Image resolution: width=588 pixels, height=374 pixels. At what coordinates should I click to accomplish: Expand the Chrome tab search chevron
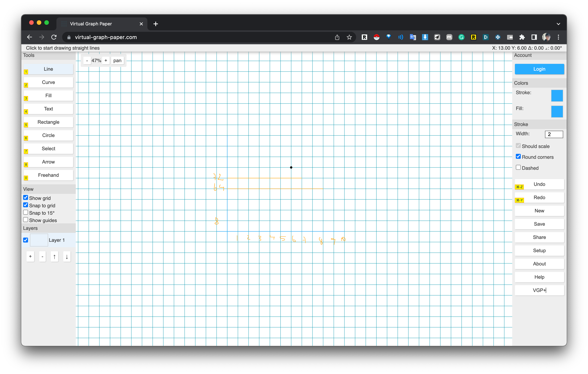(x=558, y=24)
